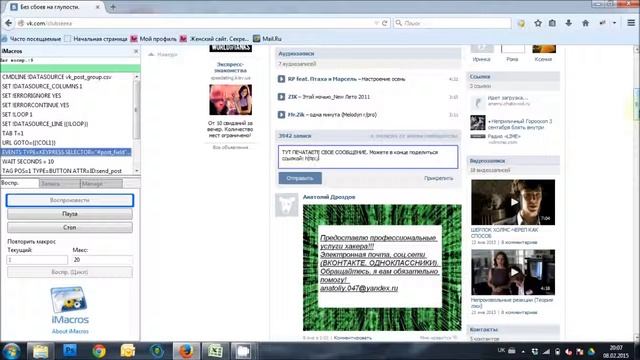The image size is (640, 360).
Task: Open the downloads arrow icon
Action: pos(569,23)
